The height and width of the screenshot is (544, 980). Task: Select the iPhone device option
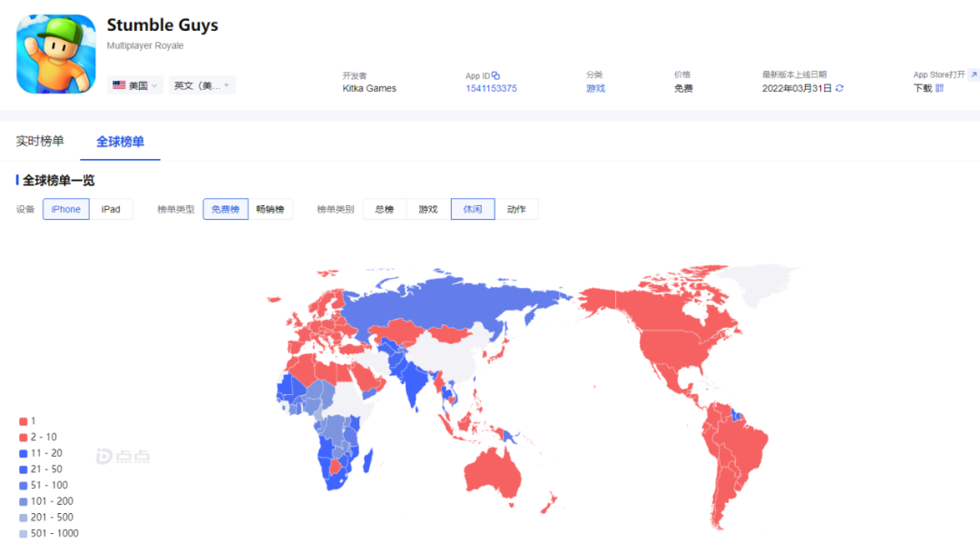click(65, 209)
